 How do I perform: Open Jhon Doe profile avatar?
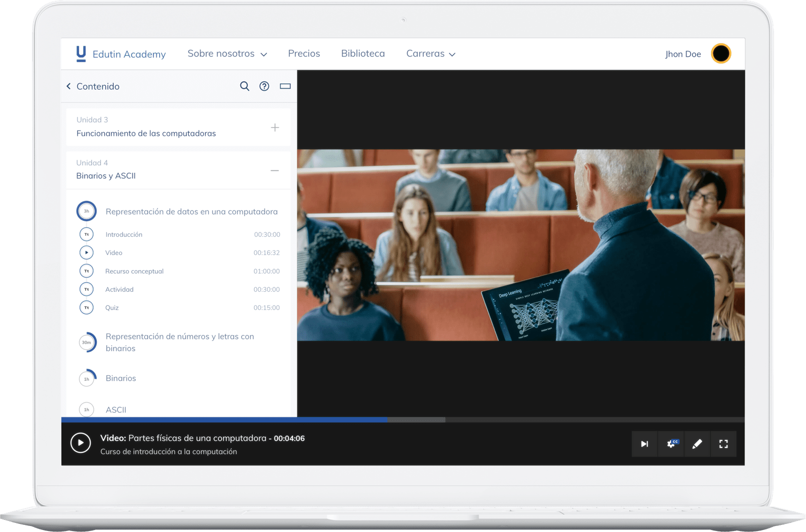pyautogui.click(x=721, y=53)
